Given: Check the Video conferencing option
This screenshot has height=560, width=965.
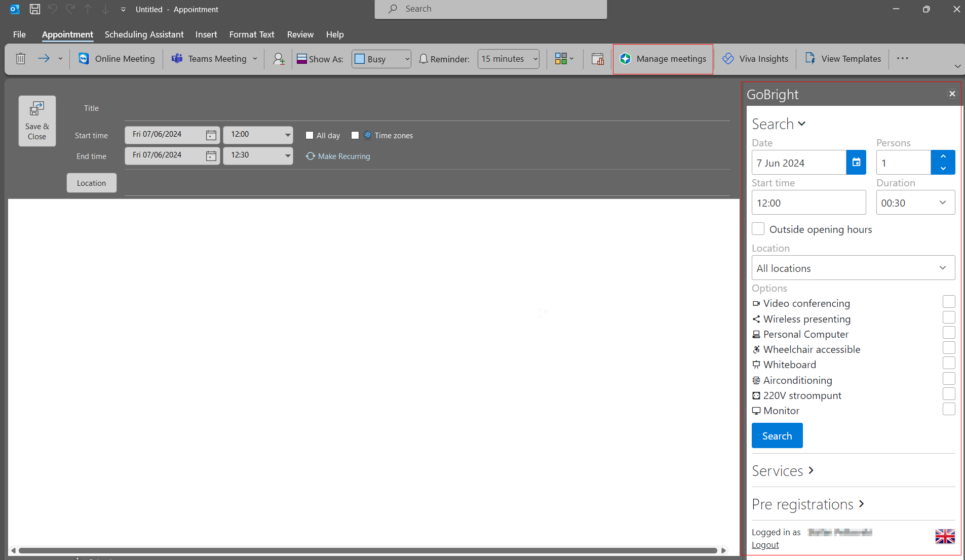Looking at the screenshot, I should pos(949,302).
